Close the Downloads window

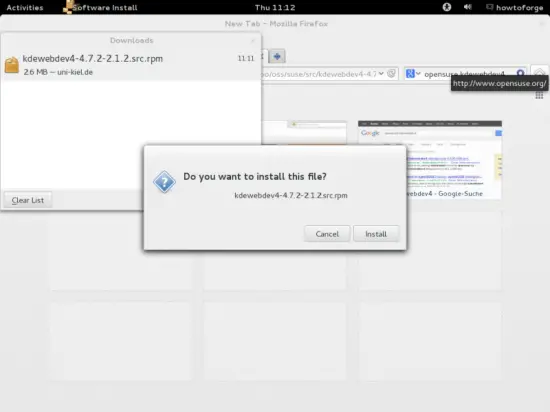click(x=253, y=41)
